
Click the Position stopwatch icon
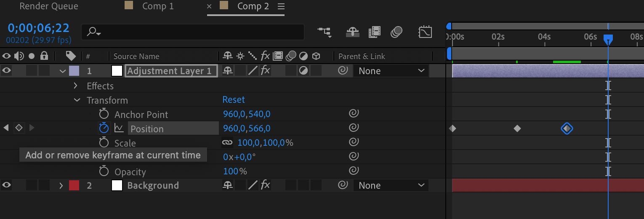click(x=104, y=128)
